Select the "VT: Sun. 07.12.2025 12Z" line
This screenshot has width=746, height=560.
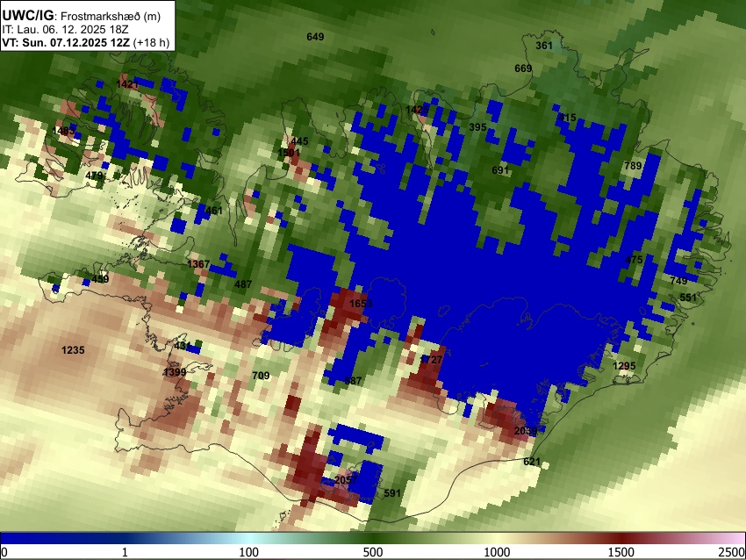coord(66,42)
